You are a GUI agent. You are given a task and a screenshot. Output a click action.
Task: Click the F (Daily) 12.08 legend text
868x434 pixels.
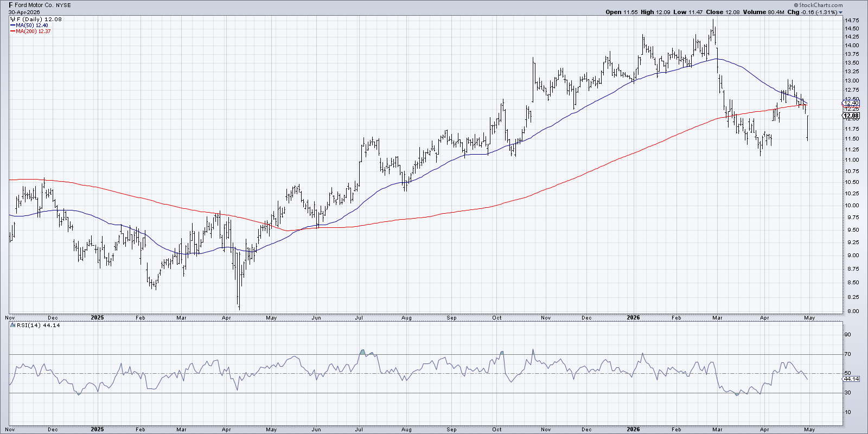tap(39, 20)
